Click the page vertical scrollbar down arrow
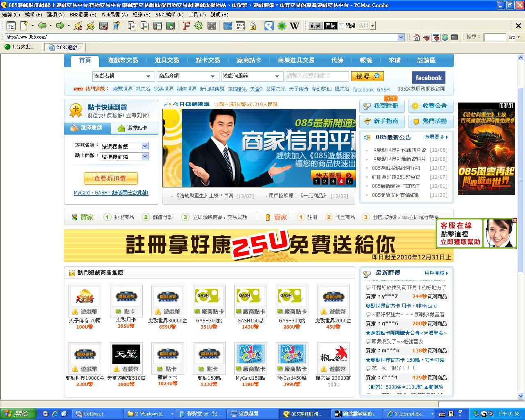The height and width of the screenshot is (420, 525). coord(521,396)
